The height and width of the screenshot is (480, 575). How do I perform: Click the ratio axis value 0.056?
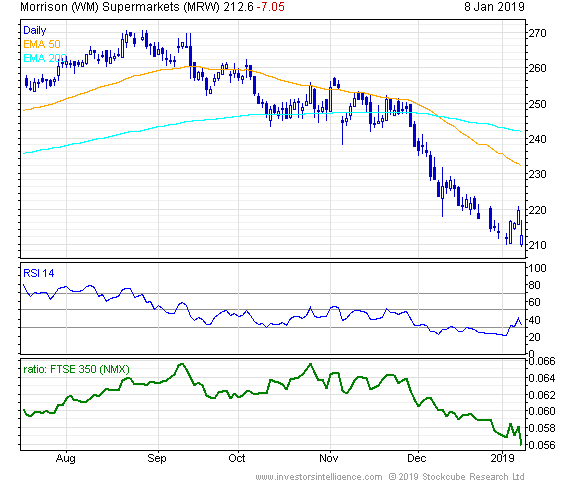click(542, 445)
